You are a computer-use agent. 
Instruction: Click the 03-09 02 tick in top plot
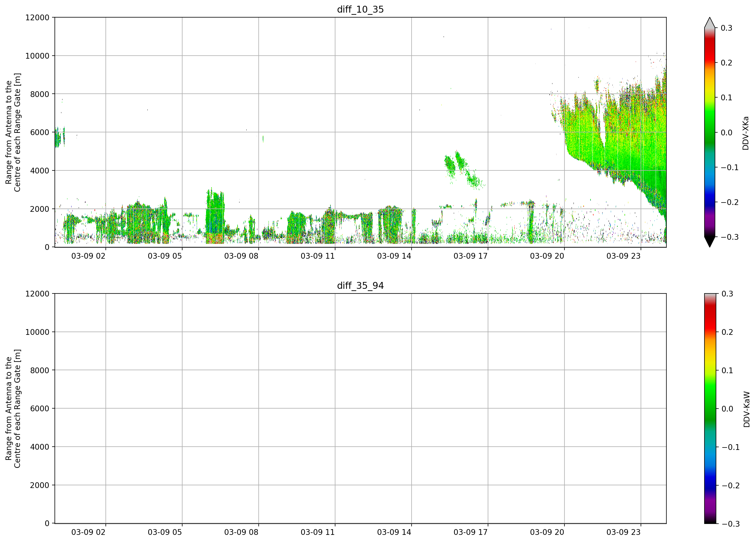pyautogui.click(x=88, y=256)
